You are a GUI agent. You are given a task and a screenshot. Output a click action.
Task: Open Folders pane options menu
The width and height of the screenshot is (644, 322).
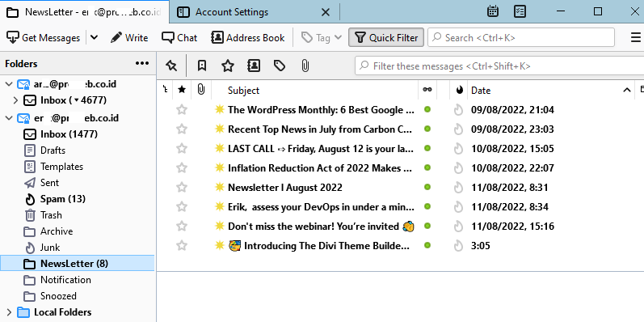pyautogui.click(x=142, y=63)
